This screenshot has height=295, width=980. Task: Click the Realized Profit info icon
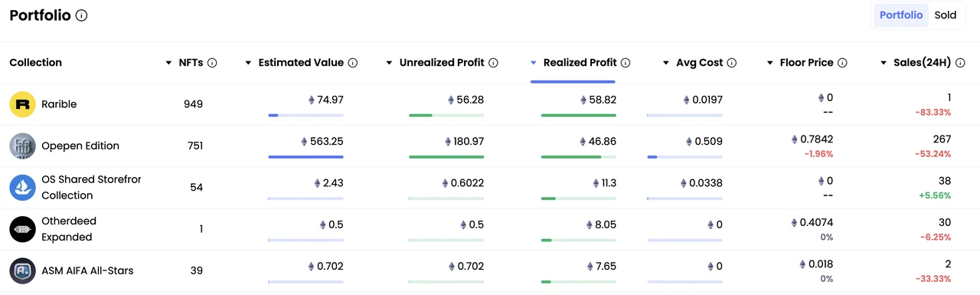click(x=626, y=63)
